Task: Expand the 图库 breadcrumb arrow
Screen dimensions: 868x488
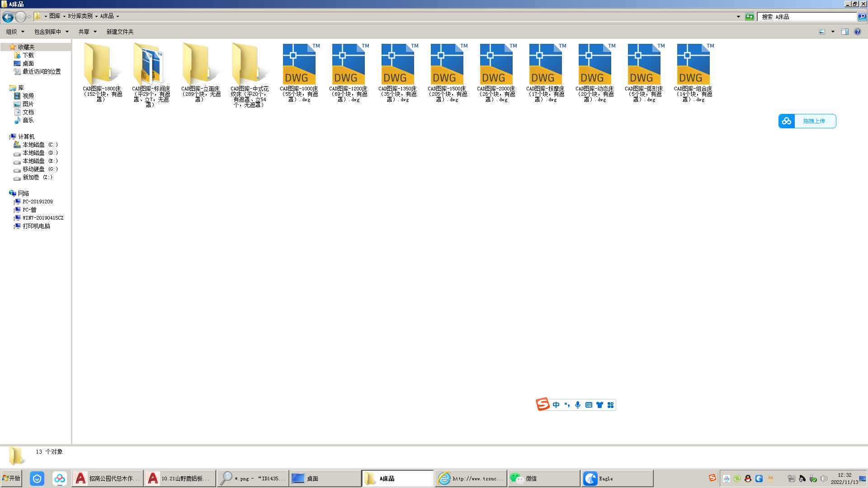Action: (x=64, y=16)
